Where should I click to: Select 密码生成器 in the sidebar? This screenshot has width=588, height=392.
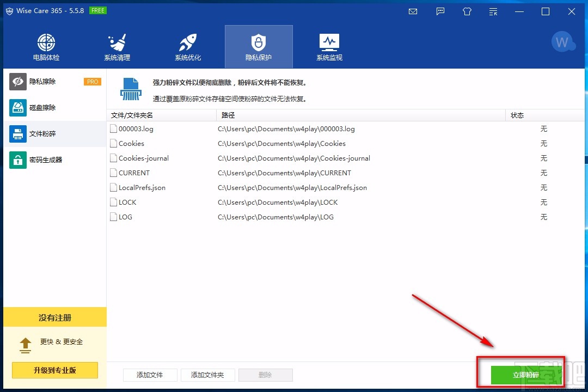[55, 160]
